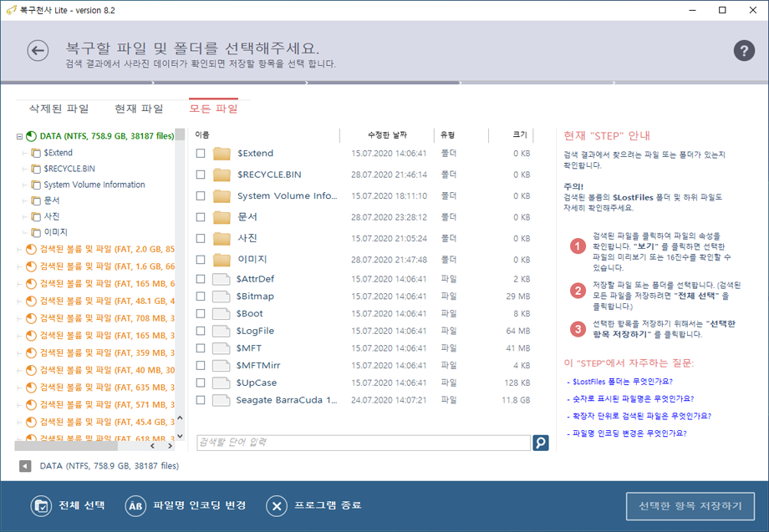Open the 파일명 인코딩 변경은 무엇인가요 link

click(629, 433)
